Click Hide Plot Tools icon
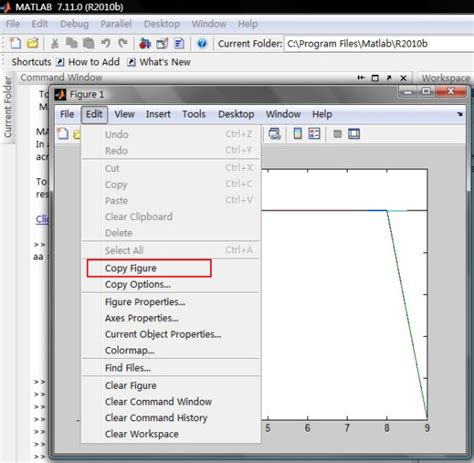 (337, 134)
